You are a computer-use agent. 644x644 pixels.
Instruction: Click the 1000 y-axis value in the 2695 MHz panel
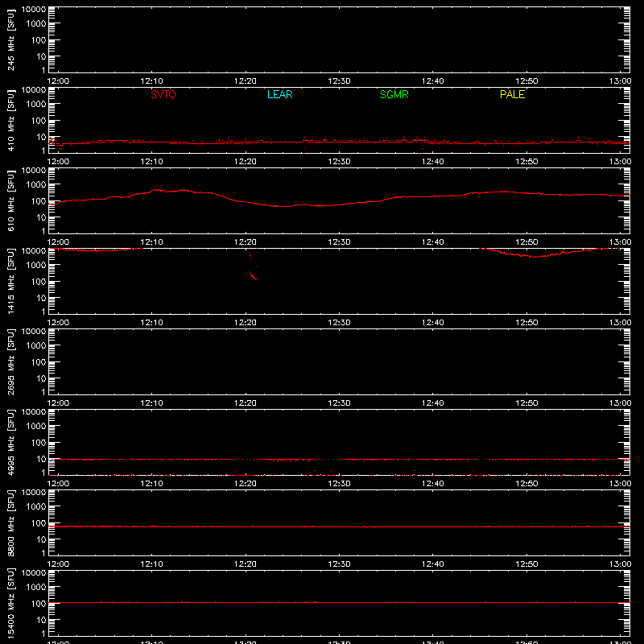click(x=36, y=346)
